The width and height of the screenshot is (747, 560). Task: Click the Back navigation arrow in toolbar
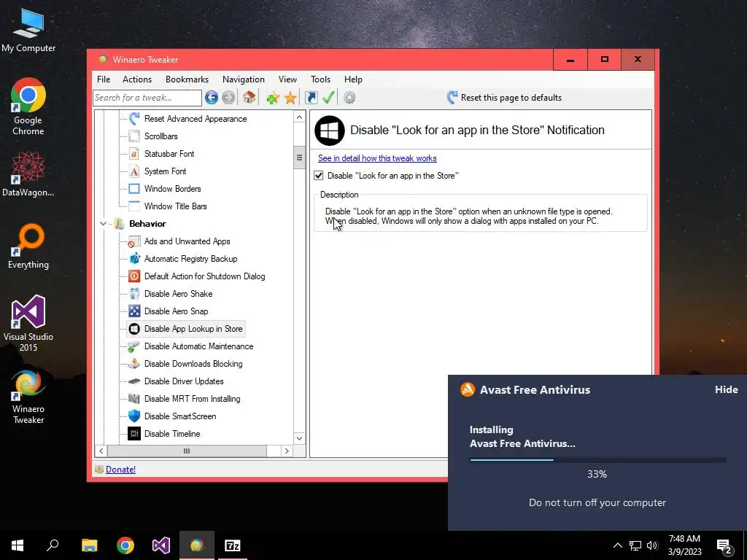(212, 98)
